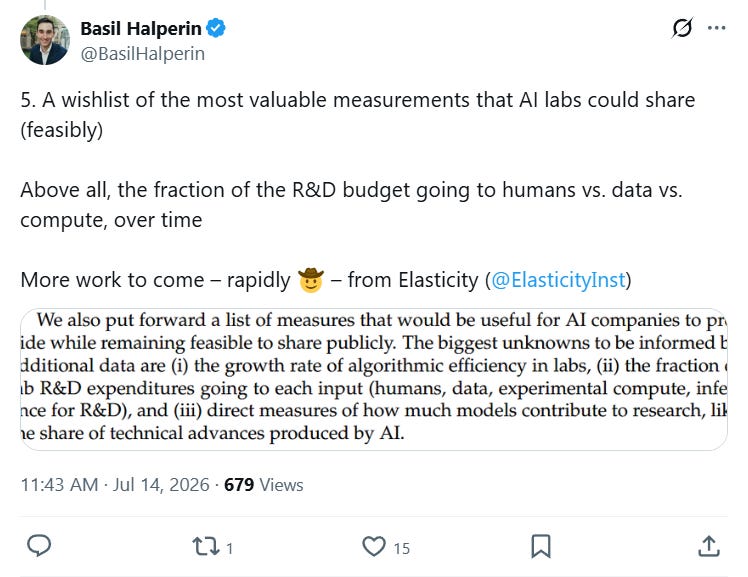Click the reply speech bubble icon
The image size is (748, 577).
39,546
